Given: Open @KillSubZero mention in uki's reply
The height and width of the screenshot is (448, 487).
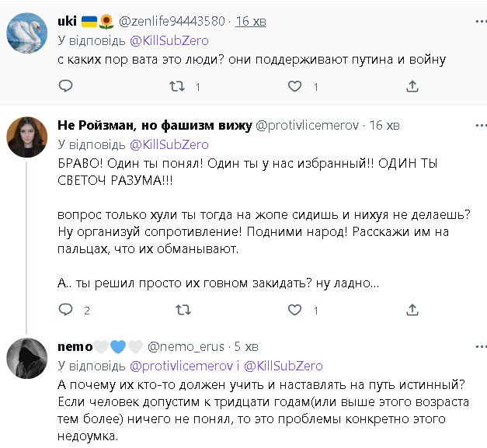Looking at the screenshot, I should (x=169, y=40).
